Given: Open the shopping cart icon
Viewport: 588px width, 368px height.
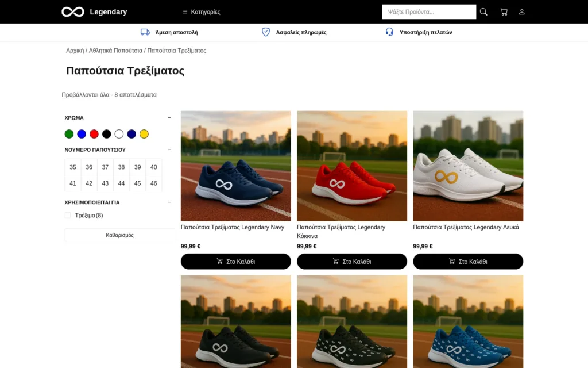Looking at the screenshot, I should [x=504, y=12].
